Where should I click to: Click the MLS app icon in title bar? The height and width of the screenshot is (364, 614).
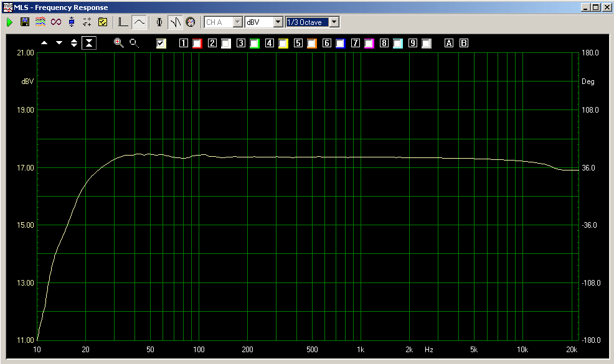[x=8, y=7]
